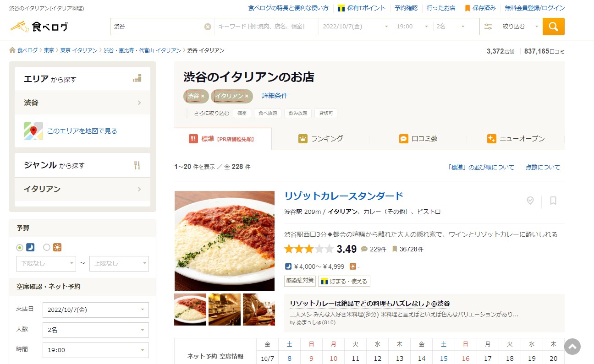Switch to the ランキング tab
Viewport: 594px width, 364px height.
(320, 139)
